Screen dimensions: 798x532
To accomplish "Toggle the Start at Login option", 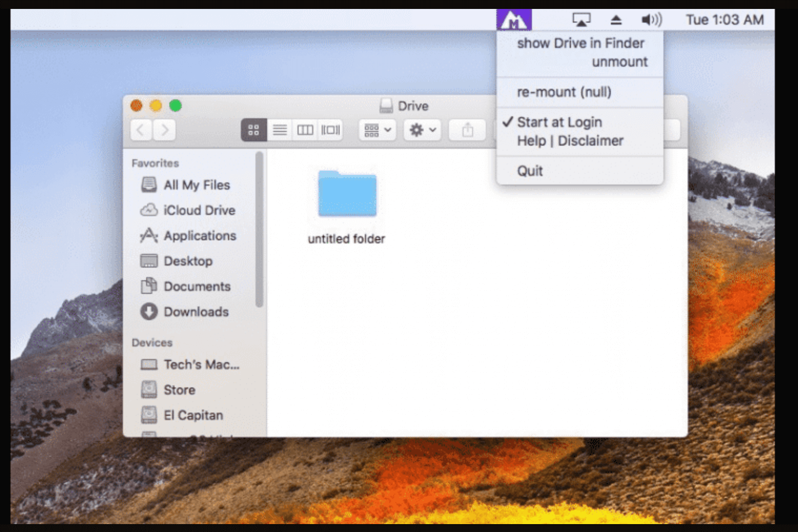I will [x=559, y=122].
